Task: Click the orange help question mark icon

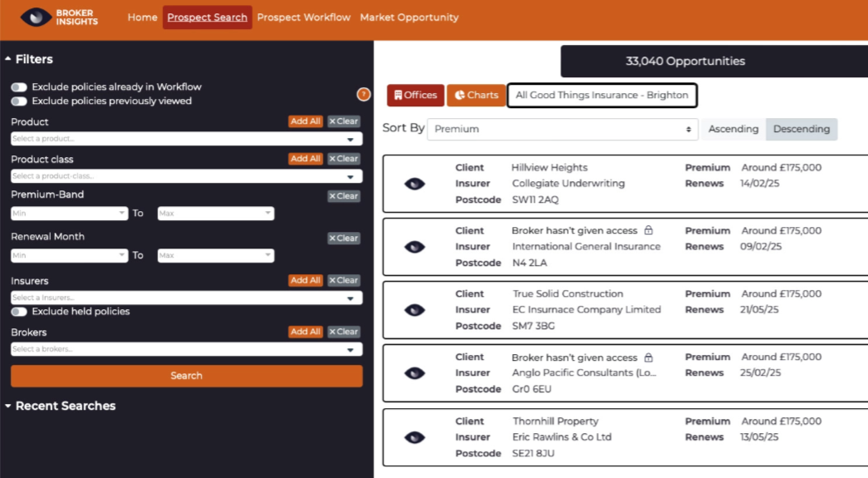Action: (x=363, y=94)
